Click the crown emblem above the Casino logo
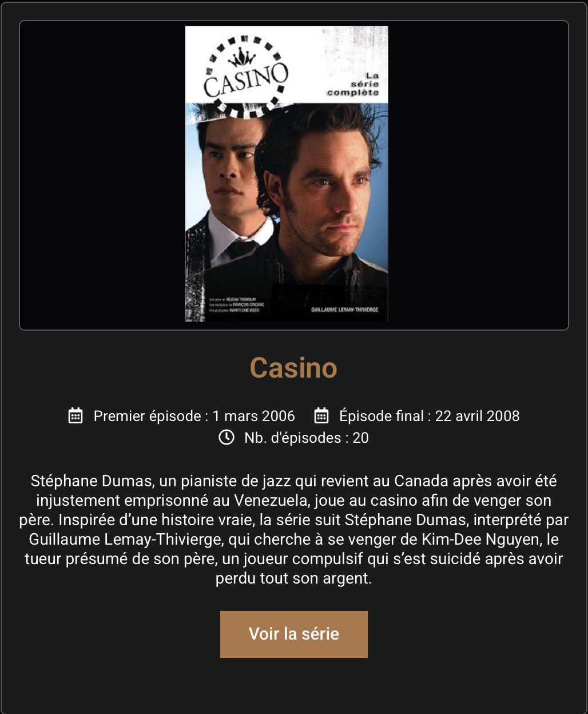The width and height of the screenshot is (588, 714). (244, 57)
